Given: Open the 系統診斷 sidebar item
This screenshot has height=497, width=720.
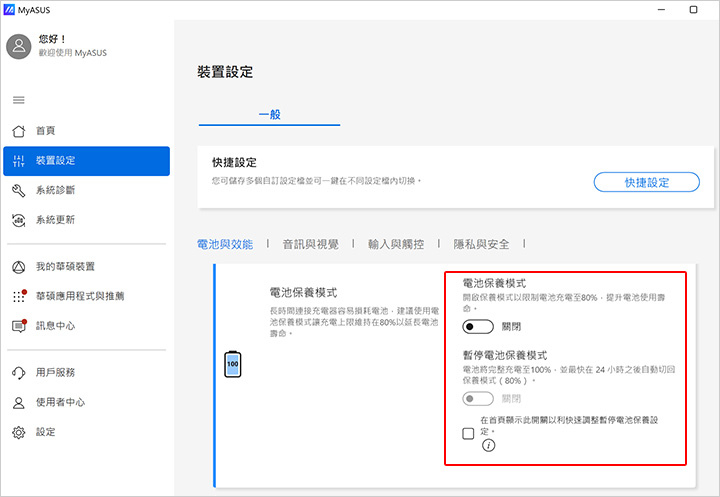Looking at the screenshot, I should [86, 190].
